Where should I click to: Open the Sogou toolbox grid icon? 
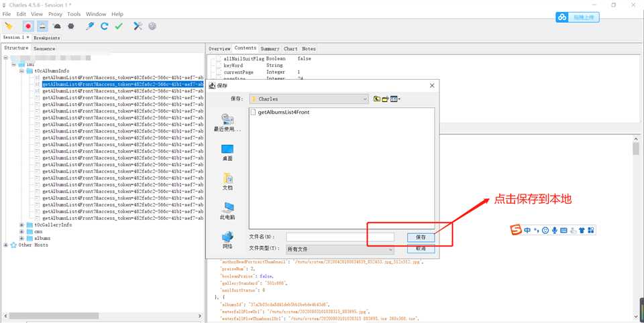pyautogui.click(x=591, y=231)
